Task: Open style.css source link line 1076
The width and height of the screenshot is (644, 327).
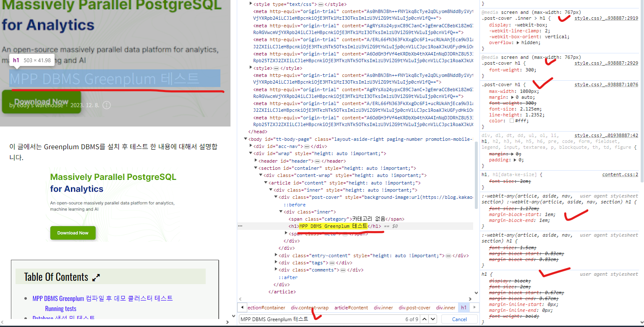Action: (x=606, y=84)
